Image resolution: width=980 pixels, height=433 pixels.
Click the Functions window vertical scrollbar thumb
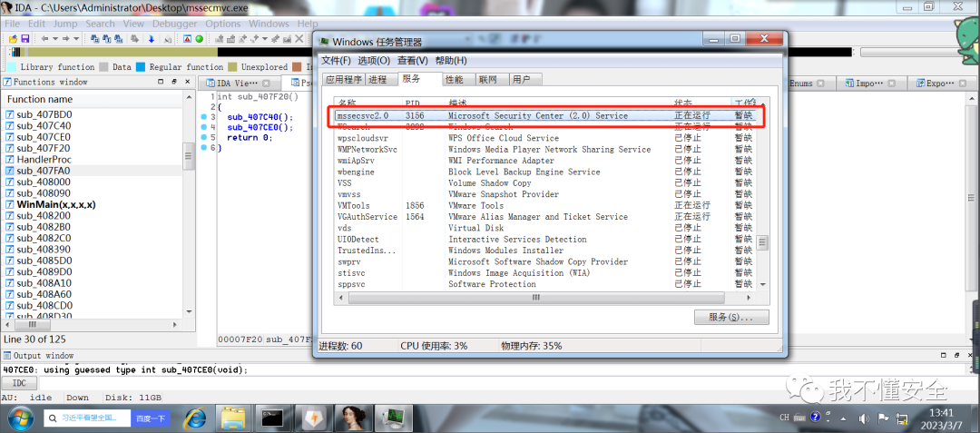click(x=189, y=155)
